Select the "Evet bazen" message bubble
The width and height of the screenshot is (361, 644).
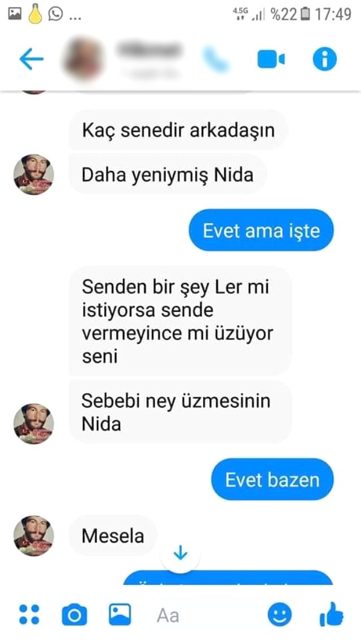pos(272,479)
